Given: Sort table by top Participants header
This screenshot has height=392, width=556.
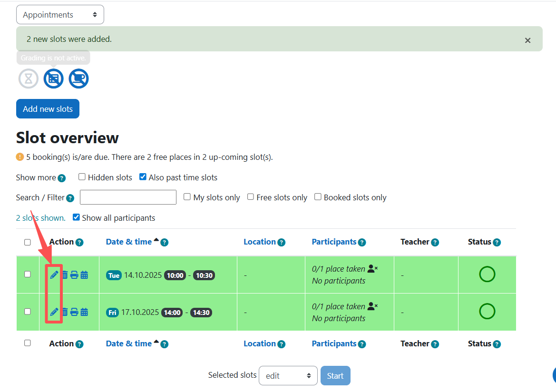Looking at the screenshot, I should coord(334,242).
